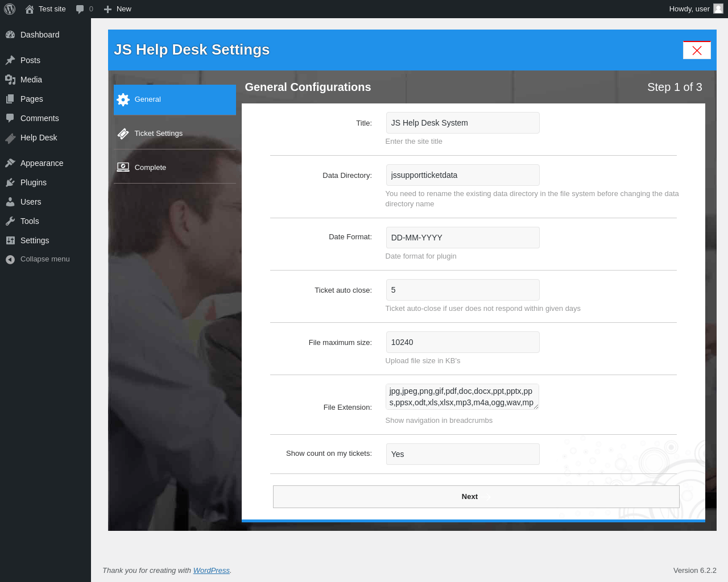Click the Next button
The height and width of the screenshot is (582, 728).
tap(476, 497)
